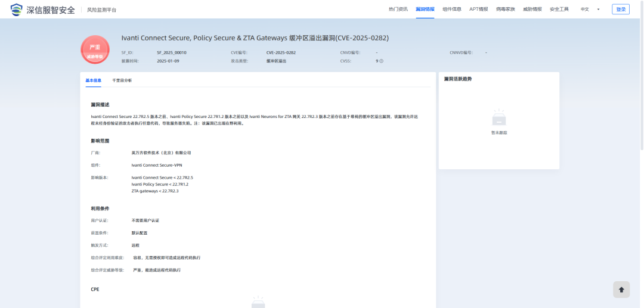This screenshot has height=308, width=644.
Task: Click the disclosure date 2025-01-09
Action: 168,61
